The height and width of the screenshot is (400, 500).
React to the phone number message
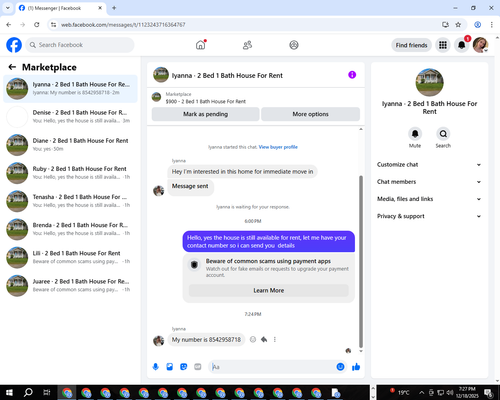coord(253,340)
